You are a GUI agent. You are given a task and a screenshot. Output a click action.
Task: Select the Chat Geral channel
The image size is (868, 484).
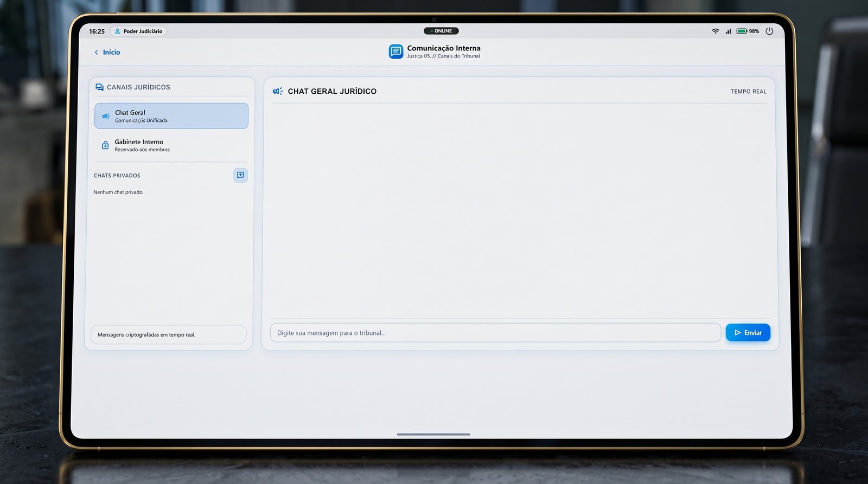171,116
